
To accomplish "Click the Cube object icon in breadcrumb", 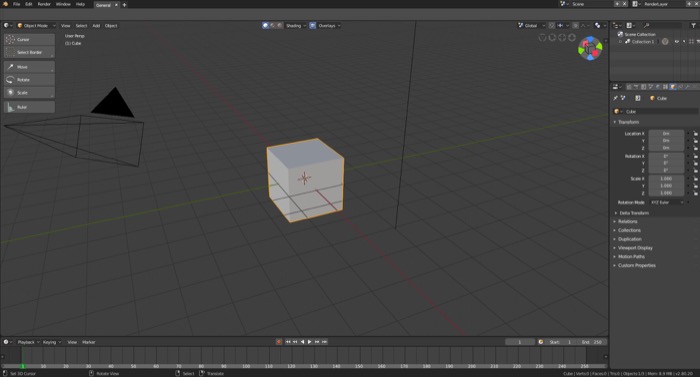I will 652,98.
